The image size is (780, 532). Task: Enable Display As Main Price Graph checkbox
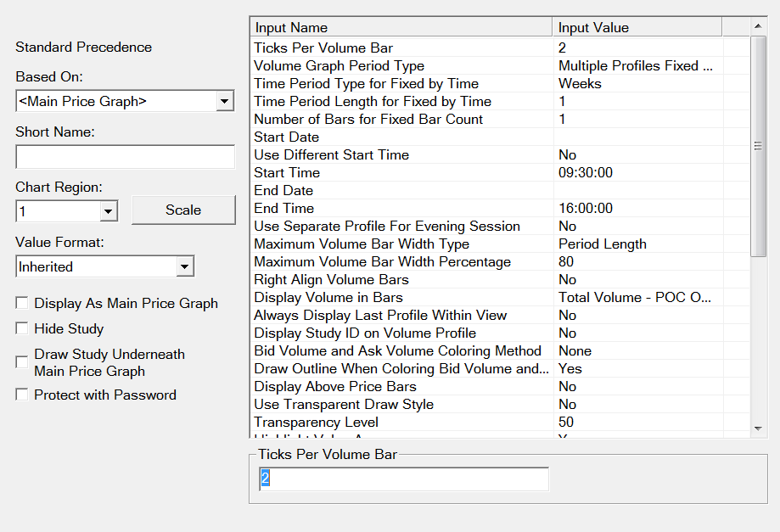pos(22,304)
